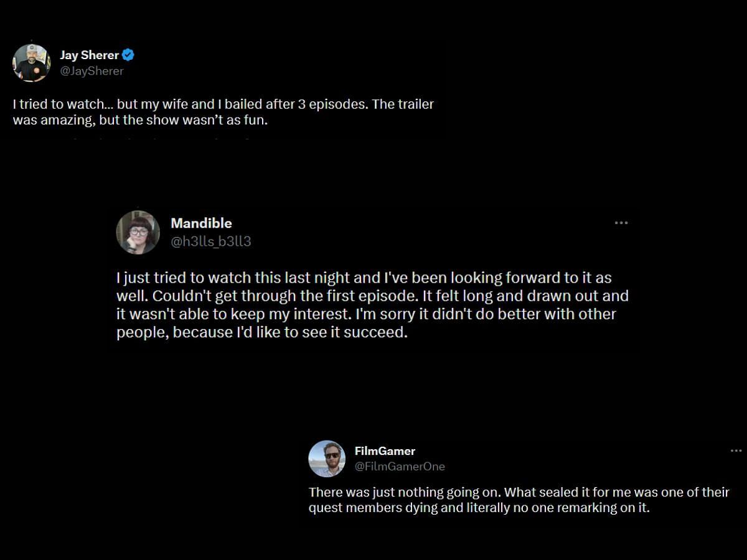Viewport: 747px width, 560px height.
Task: Click the @h3lls_b3ll3 handle
Action: pyautogui.click(x=211, y=241)
